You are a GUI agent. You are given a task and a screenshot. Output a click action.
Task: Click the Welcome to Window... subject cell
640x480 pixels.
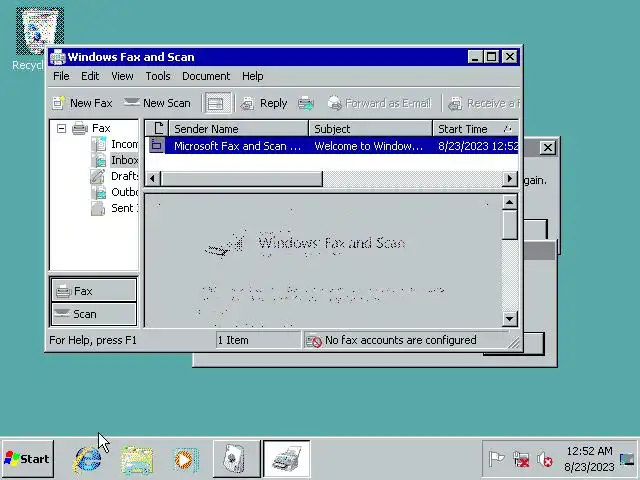point(369,146)
